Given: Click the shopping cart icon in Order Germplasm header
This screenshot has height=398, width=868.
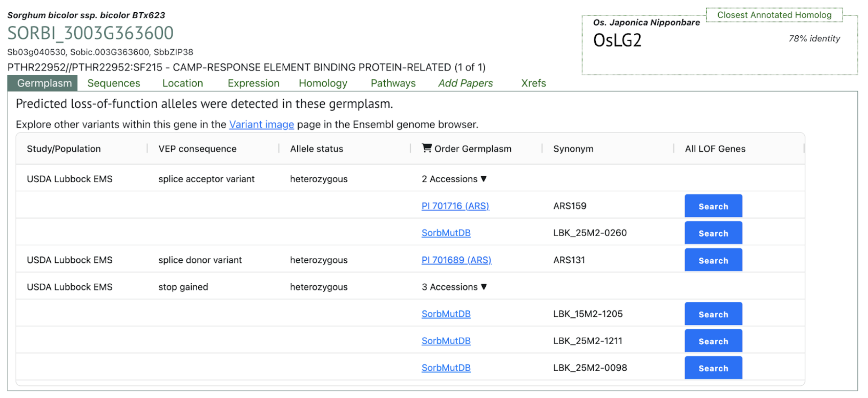Looking at the screenshot, I should tap(426, 148).
